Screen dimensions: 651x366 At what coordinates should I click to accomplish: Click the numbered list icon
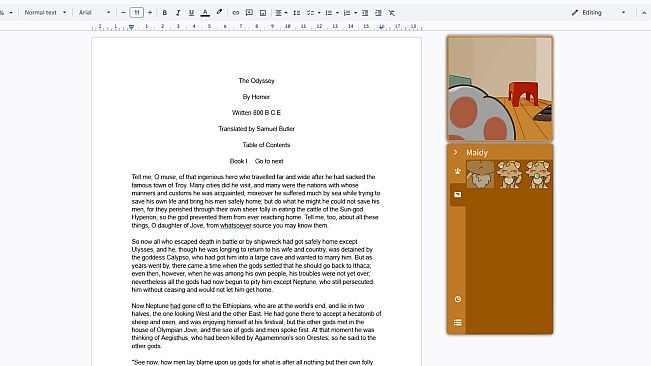click(347, 13)
